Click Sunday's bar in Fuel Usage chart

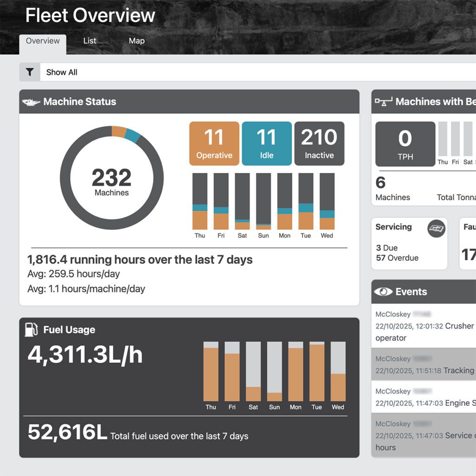(274, 371)
